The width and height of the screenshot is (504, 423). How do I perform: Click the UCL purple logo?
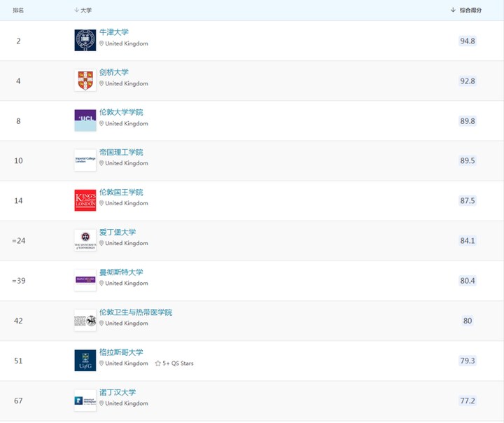pyautogui.click(x=85, y=120)
